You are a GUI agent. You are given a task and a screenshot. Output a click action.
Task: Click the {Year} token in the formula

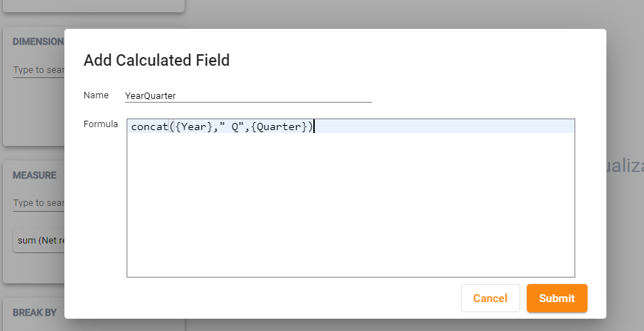(x=193, y=127)
